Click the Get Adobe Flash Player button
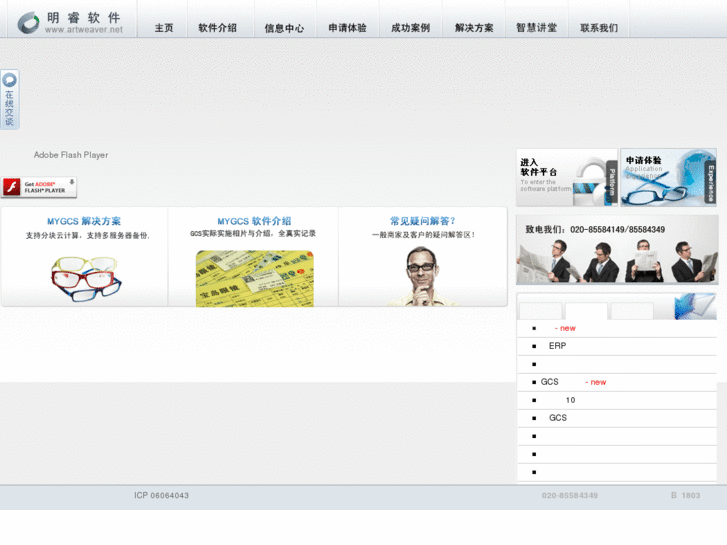The image size is (727, 545). pyautogui.click(x=39, y=187)
